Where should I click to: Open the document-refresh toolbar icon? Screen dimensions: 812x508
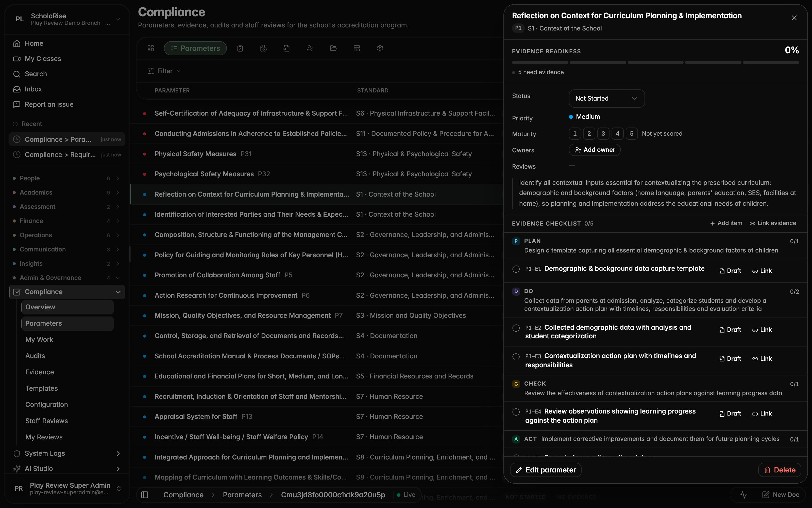pyautogui.click(x=286, y=48)
